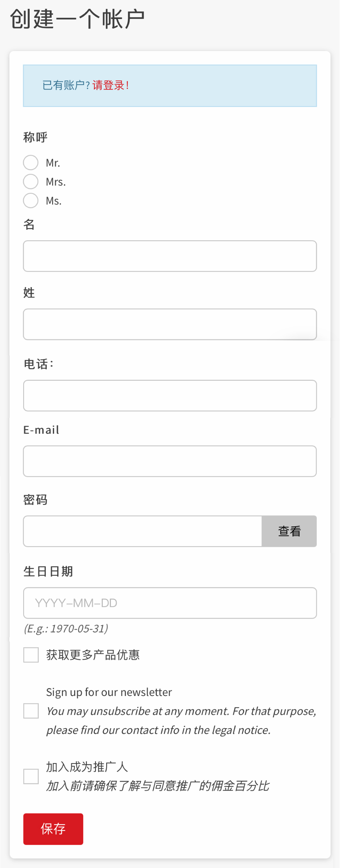This screenshot has height=868, width=340.
Task: Click the 已有账户 info banner
Action: point(170,86)
